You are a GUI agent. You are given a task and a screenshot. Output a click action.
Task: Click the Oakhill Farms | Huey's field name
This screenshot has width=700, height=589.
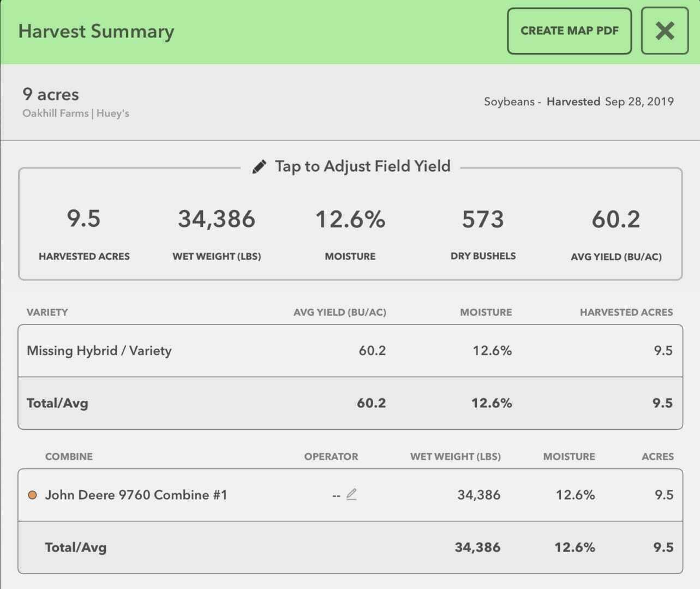click(76, 113)
